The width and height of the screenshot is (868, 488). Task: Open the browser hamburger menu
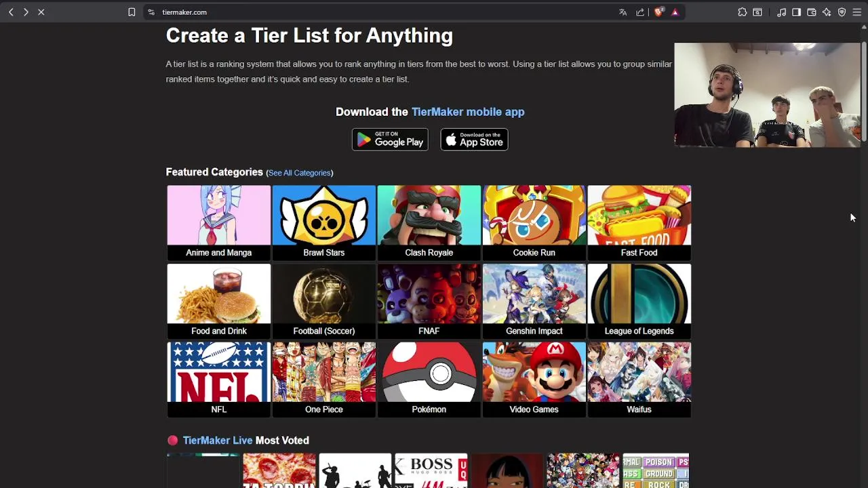pos(856,12)
